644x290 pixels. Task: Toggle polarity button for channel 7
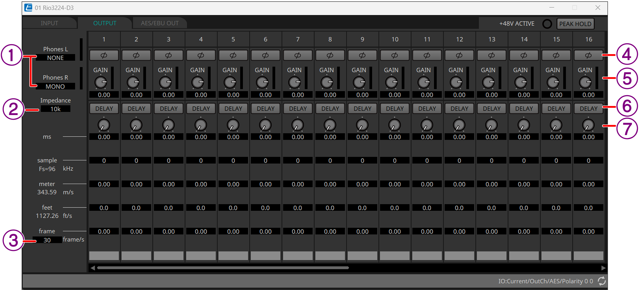(298, 55)
